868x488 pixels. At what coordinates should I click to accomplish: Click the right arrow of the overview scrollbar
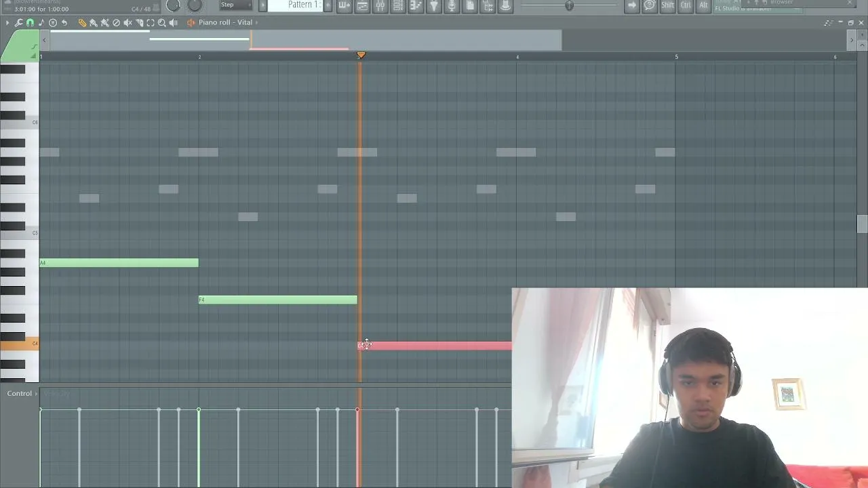(x=852, y=41)
